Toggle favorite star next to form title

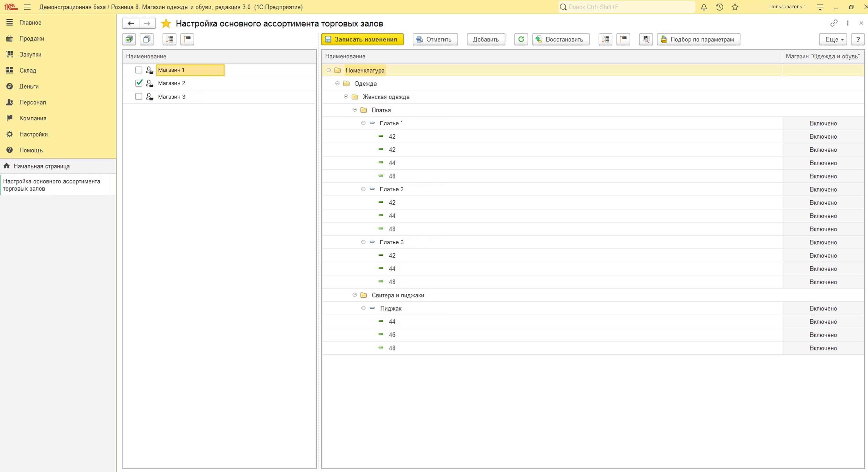(x=166, y=23)
